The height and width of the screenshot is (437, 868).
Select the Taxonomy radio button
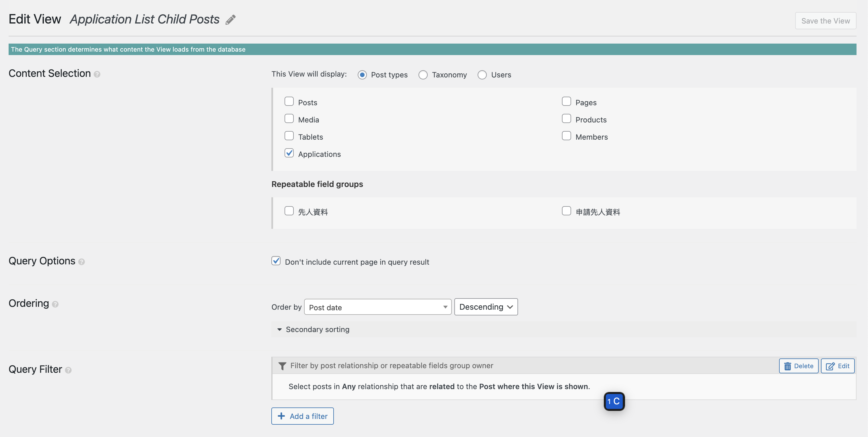pos(423,75)
